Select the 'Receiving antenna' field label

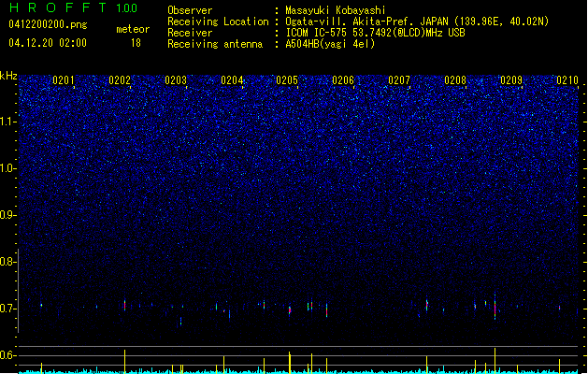coord(215,44)
